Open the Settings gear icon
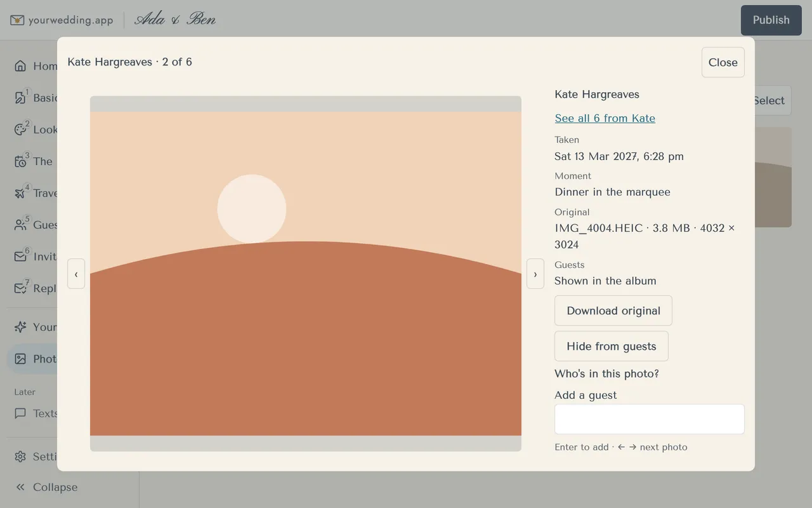Viewport: 812px width, 508px height. (20, 457)
